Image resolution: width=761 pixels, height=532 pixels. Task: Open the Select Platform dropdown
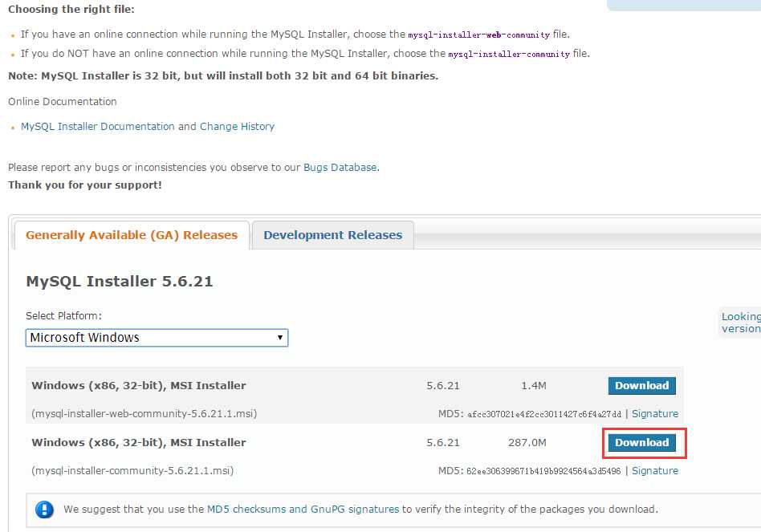[x=157, y=338]
